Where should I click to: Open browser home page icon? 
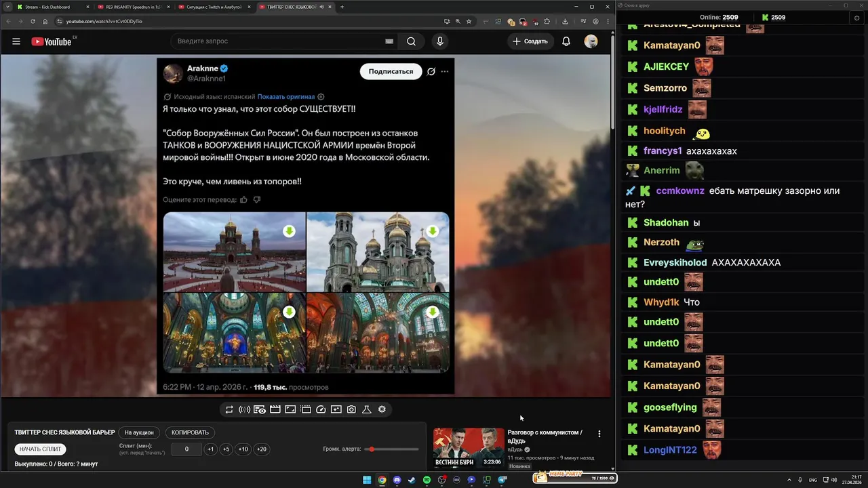tap(45, 21)
